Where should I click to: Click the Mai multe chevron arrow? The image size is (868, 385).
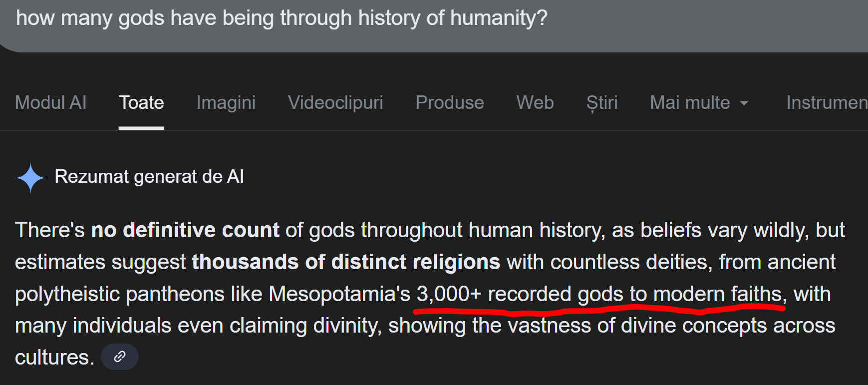tap(744, 104)
